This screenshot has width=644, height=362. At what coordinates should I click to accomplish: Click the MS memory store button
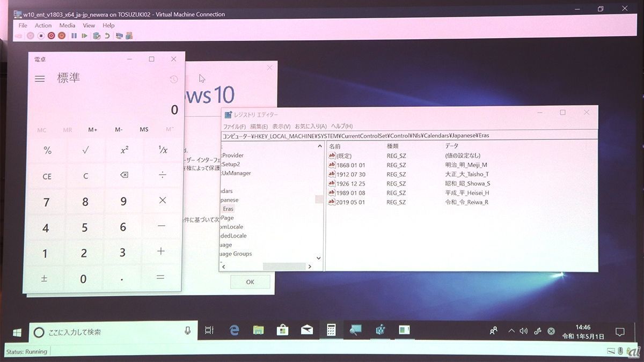point(144,130)
